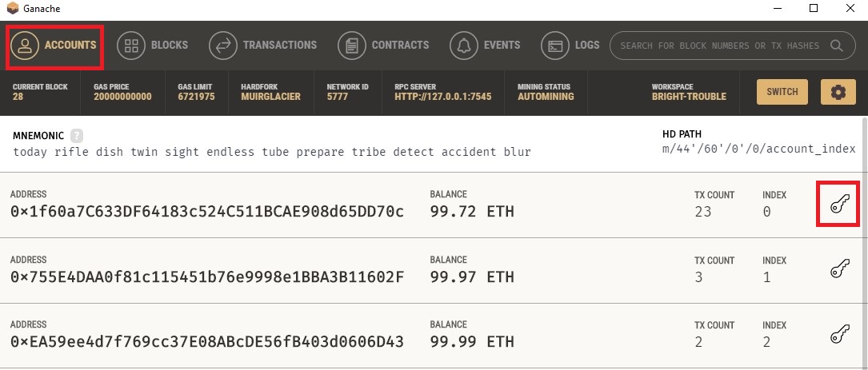Image resolution: width=868 pixels, height=370 pixels.
Task: Show the mnemonic help question mark
Action: coord(76,136)
